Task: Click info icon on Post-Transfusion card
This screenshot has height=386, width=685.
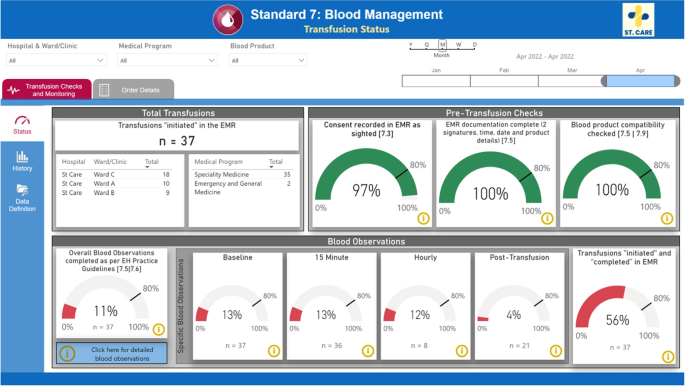Action: click(x=556, y=351)
